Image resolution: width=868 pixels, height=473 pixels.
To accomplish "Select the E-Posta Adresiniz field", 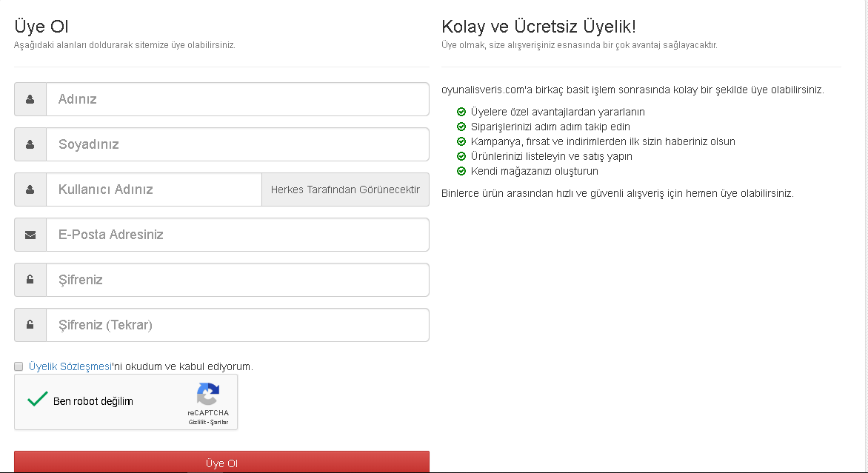I will pyautogui.click(x=238, y=235).
